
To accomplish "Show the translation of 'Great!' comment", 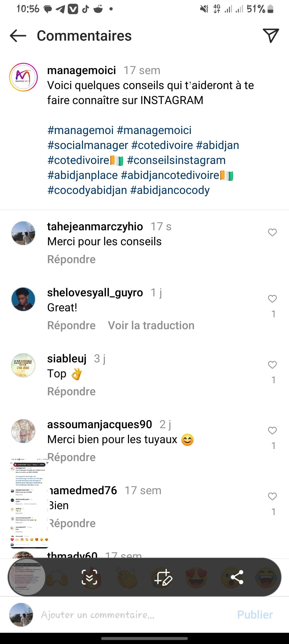I will [151, 325].
